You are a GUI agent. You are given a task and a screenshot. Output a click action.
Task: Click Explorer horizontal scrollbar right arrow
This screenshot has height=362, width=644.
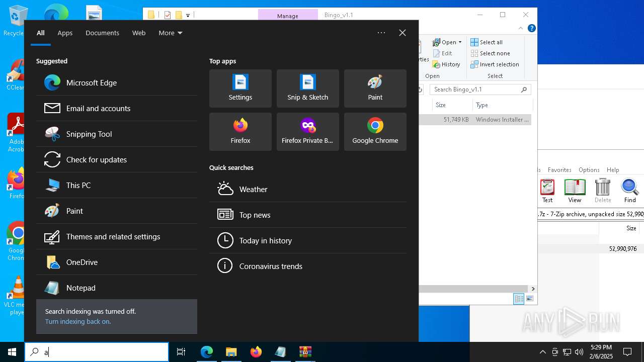(533, 289)
